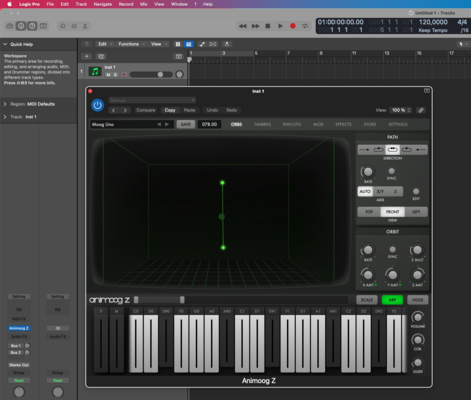Image resolution: width=471 pixels, height=400 pixels.
Task: Toggle the Cycle button in transport
Action: pos(305,26)
